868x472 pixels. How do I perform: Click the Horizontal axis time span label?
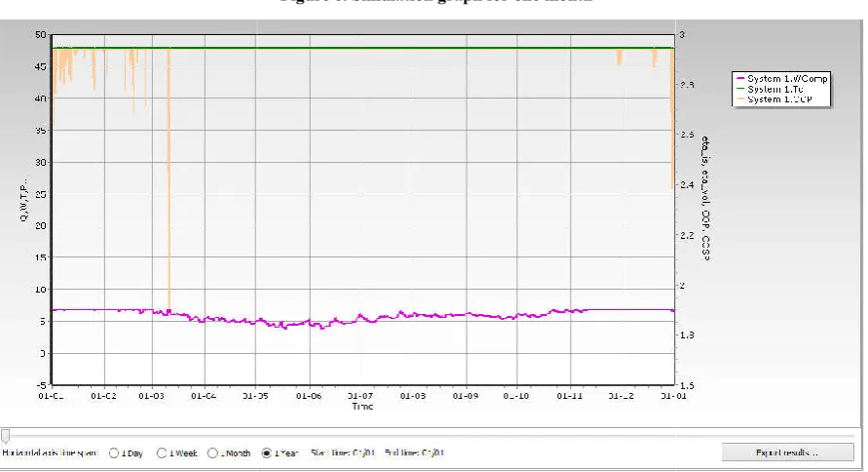[x=50, y=452]
